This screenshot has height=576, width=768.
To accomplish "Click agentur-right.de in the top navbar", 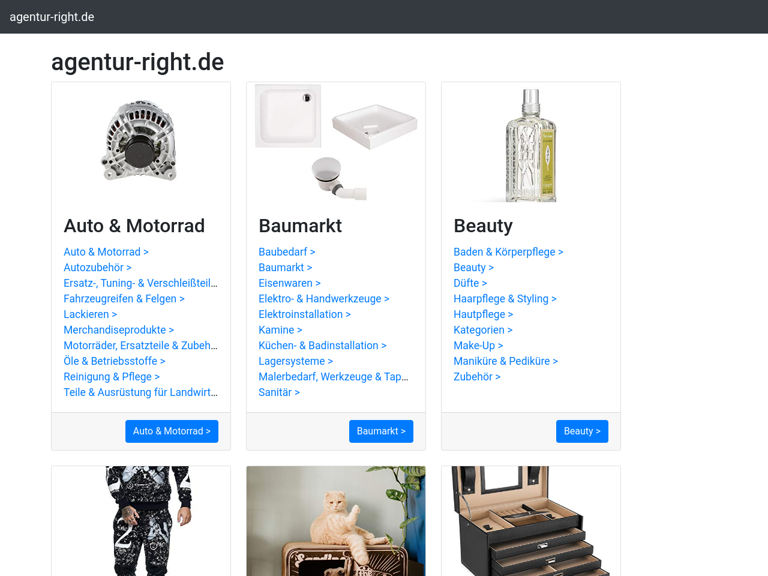I will [52, 17].
